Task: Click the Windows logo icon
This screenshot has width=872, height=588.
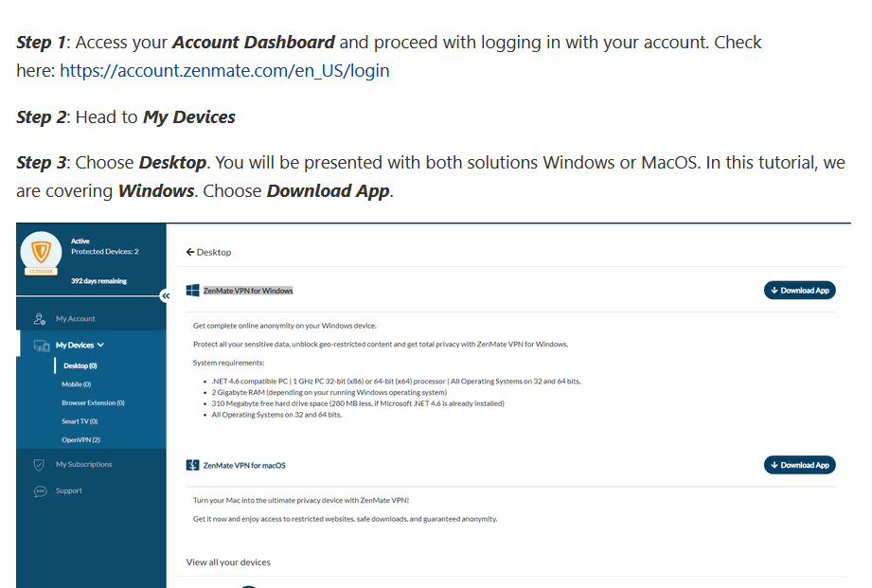Action: pyautogui.click(x=192, y=291)
